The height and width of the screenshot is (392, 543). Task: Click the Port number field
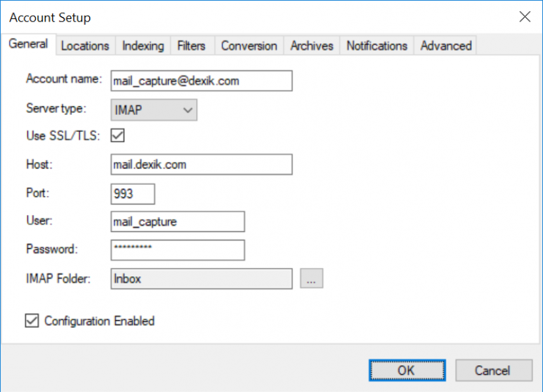click(x=133, y=194)
